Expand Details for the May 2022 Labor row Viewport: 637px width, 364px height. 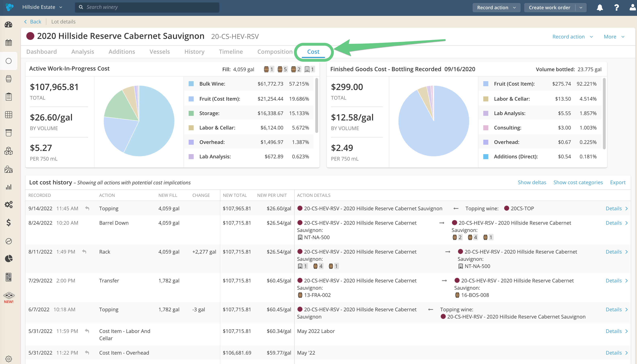pyautogui.click(x=617, y=331)
